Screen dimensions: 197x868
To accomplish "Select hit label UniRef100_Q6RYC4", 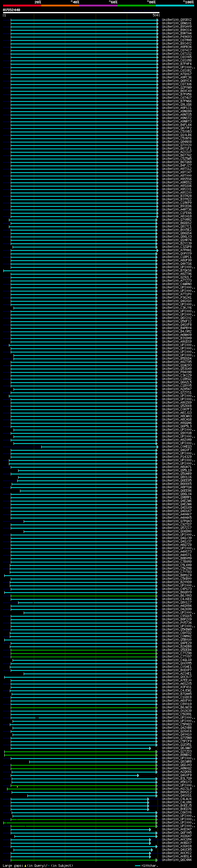I will [x=176, y=81].
